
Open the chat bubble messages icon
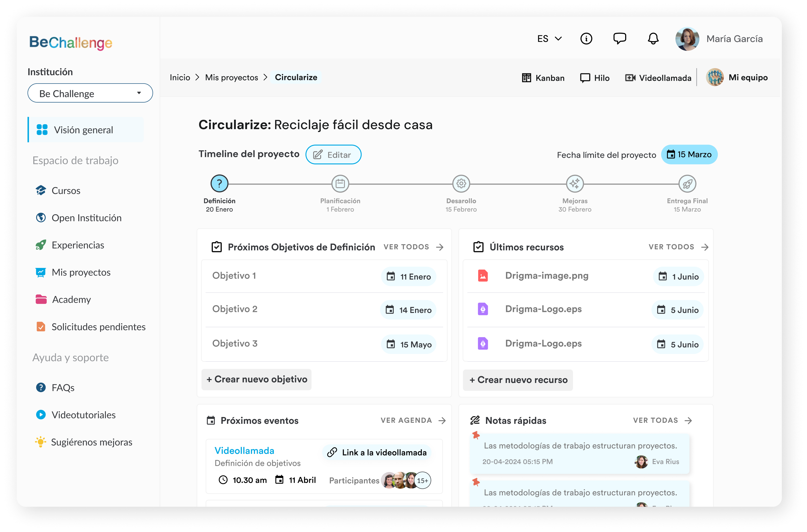(x=619, y=39)
